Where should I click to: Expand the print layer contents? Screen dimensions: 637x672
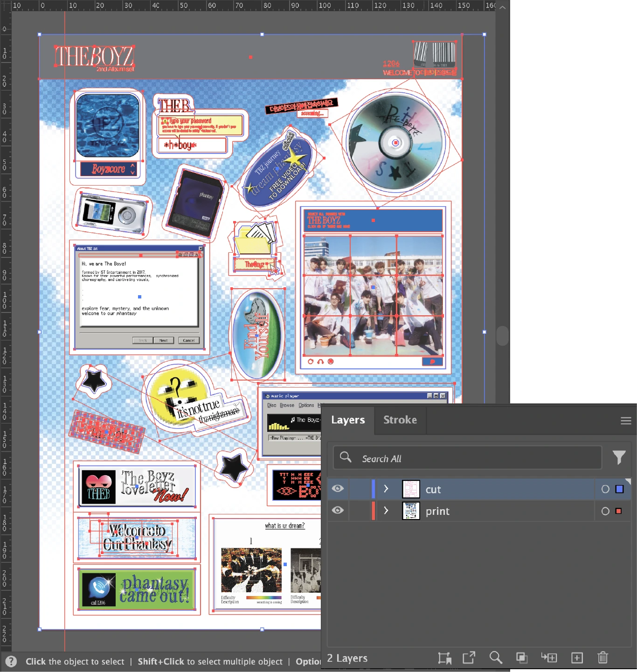(386, 511)
